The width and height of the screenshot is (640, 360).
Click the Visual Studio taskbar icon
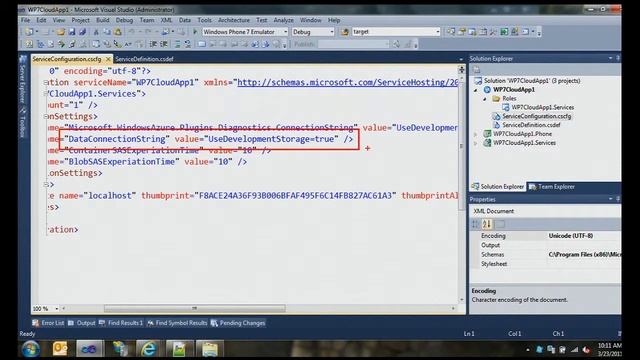tap(89, 349)
